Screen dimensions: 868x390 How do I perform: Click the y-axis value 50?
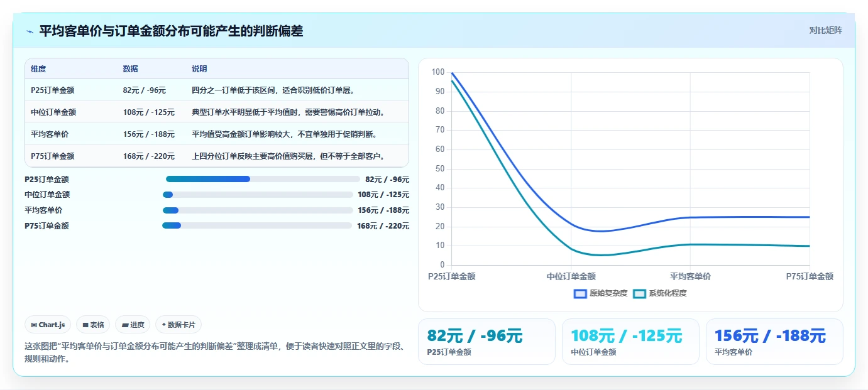tap(440, 169)
